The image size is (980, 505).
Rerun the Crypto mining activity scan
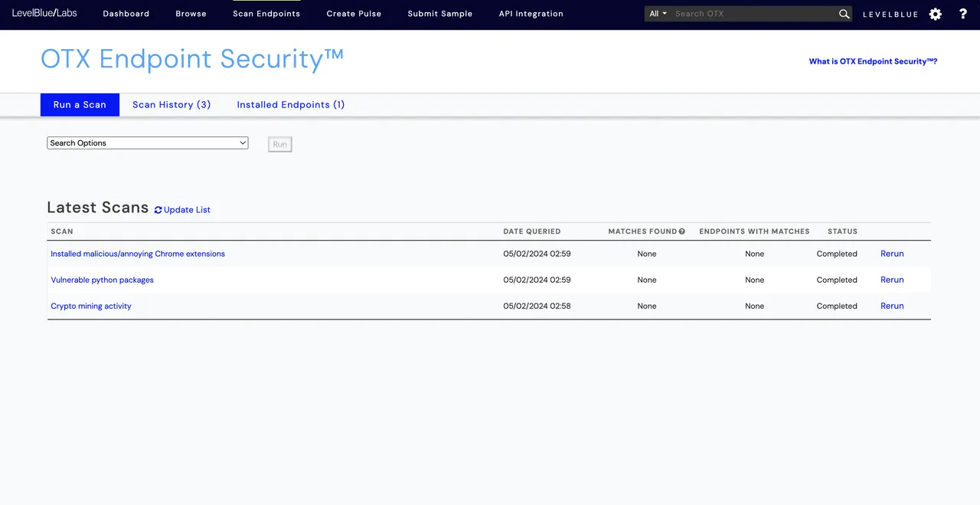[x=892, y=306]
